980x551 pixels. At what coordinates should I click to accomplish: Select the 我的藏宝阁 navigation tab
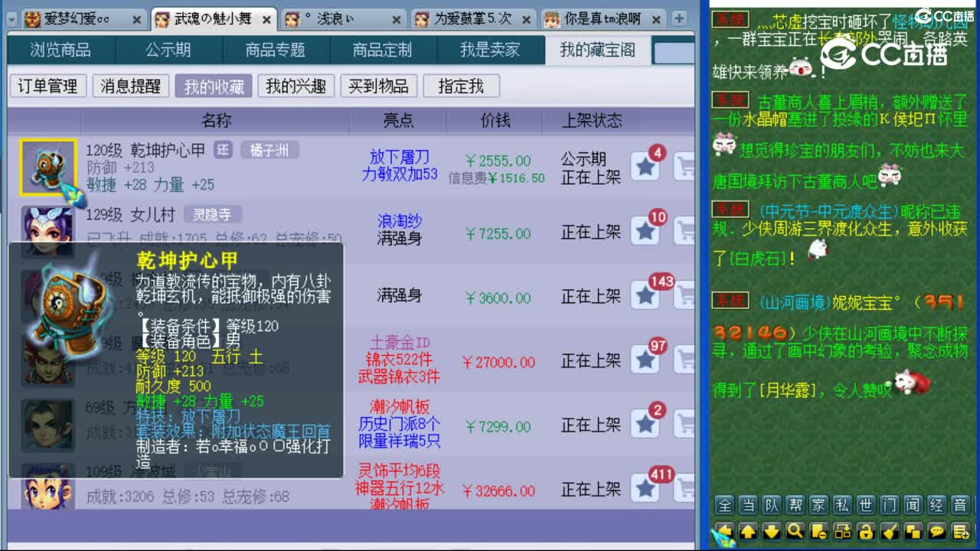pos(597,50)
